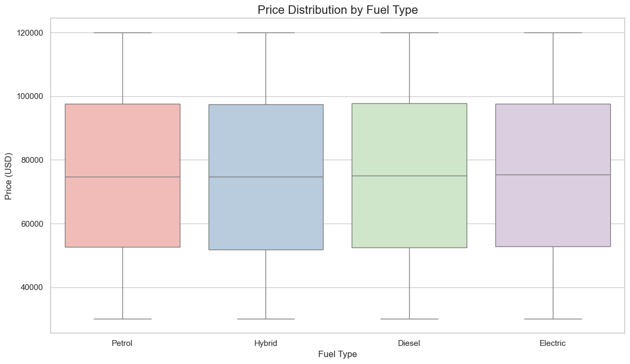This screenshot has height=364, width=630.
Task: Click the green Diesel box
Action: [409, 213]
